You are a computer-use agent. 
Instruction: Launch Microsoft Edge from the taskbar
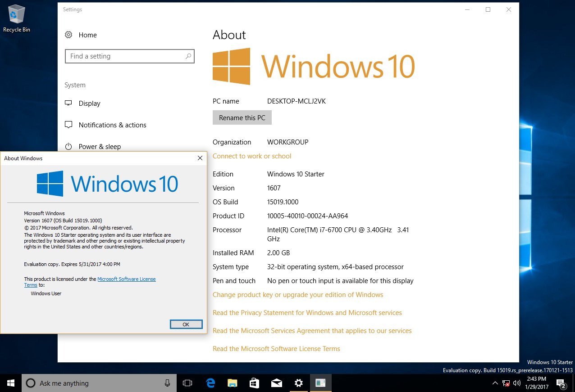[210, 383]
